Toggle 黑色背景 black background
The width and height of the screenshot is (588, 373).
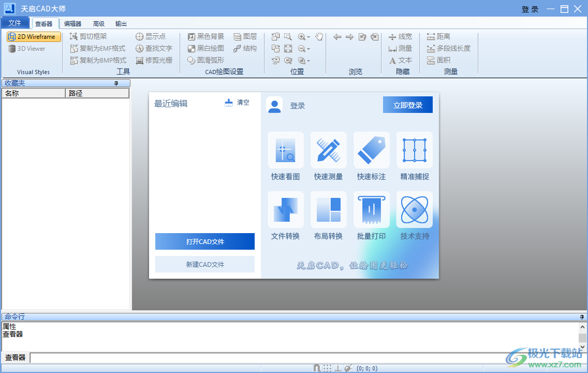[206, 36]
